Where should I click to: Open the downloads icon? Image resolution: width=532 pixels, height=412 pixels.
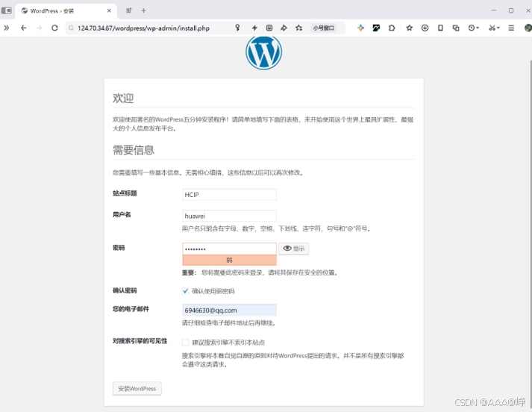[425, 28]
